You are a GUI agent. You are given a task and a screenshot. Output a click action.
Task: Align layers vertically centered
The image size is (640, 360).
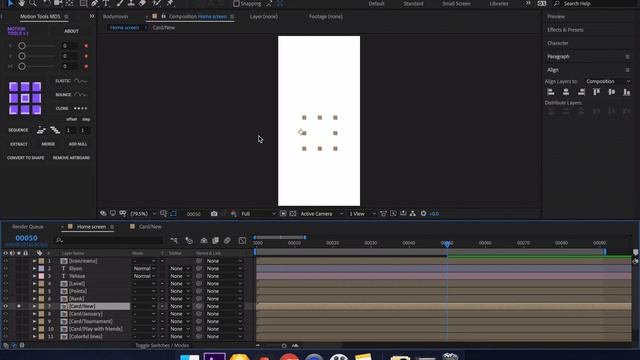click(611, 92)
